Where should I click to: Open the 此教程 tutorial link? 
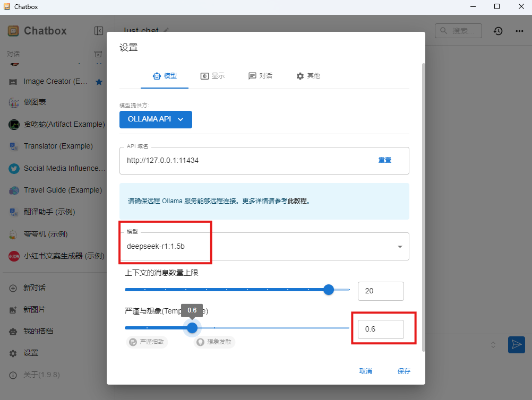[x=297, y=201]
